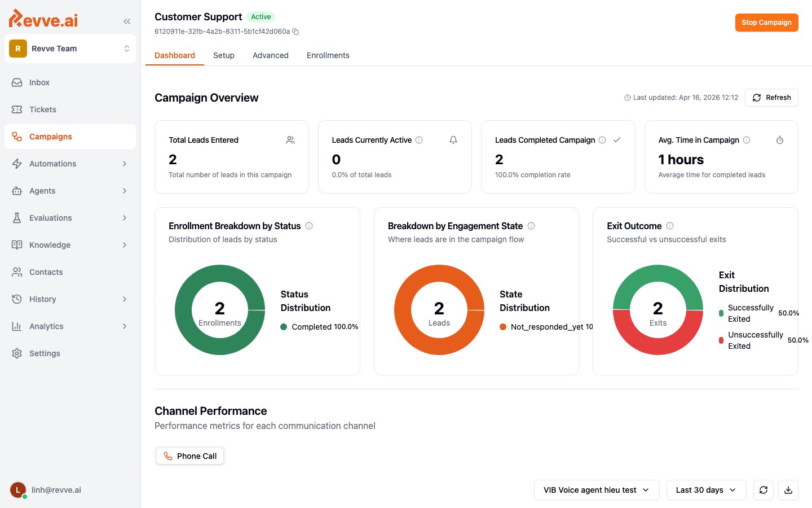Expand the Evaluations submenu chevron
This screenshot has height=508, width=812.
click(125, 218)
